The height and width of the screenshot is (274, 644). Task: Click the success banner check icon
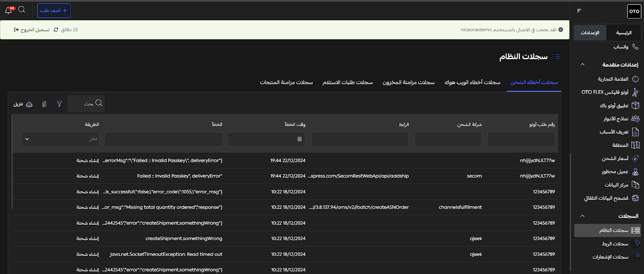click(x=561, y=30)
